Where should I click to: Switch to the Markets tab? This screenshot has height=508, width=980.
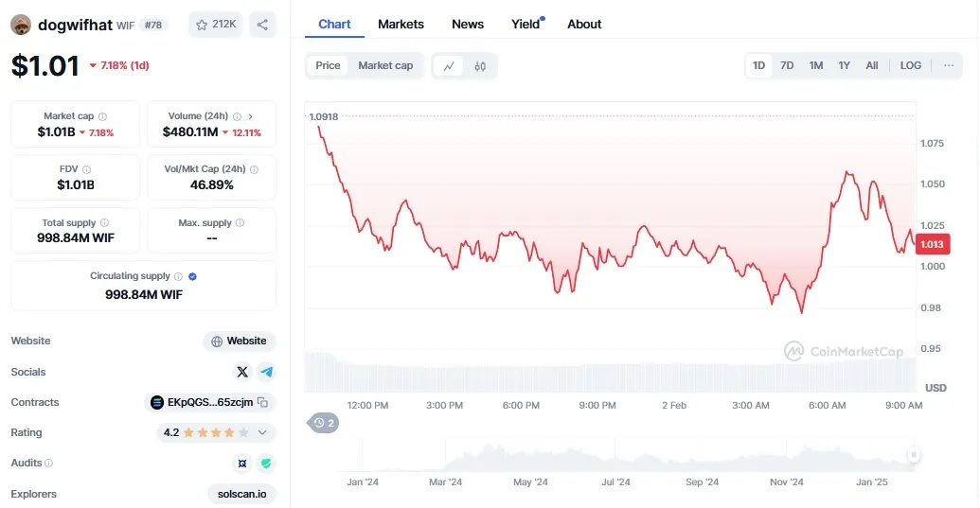pyautogui.click(x=401, y=25)
